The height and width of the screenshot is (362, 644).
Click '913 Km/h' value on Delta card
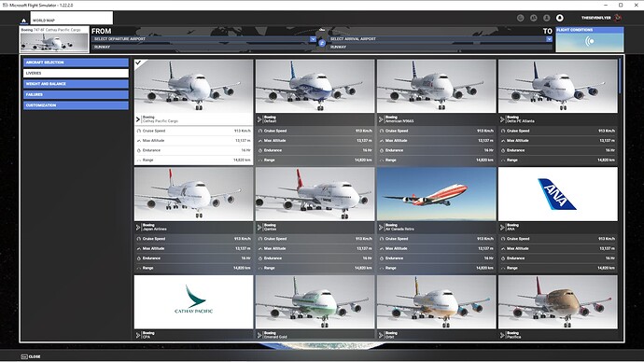[x=607, y=131]
